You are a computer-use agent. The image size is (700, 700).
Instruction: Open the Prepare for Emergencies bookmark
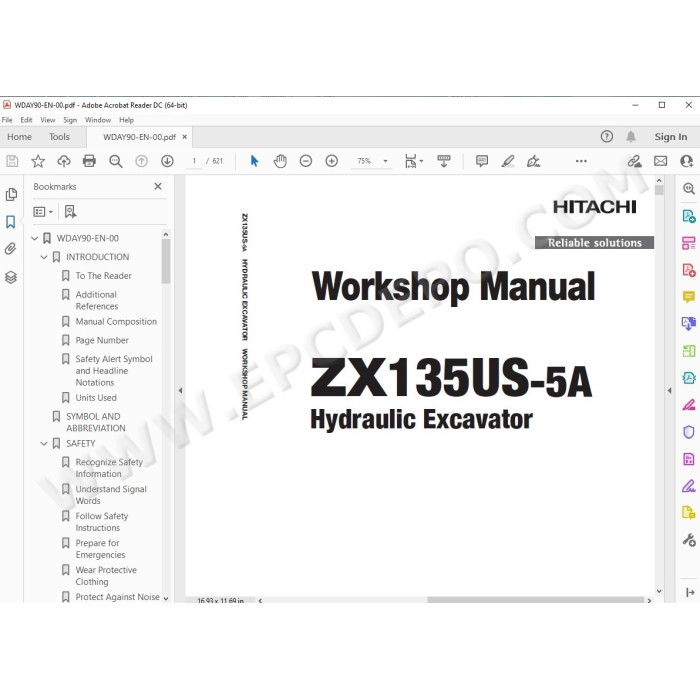click(100, 549)
